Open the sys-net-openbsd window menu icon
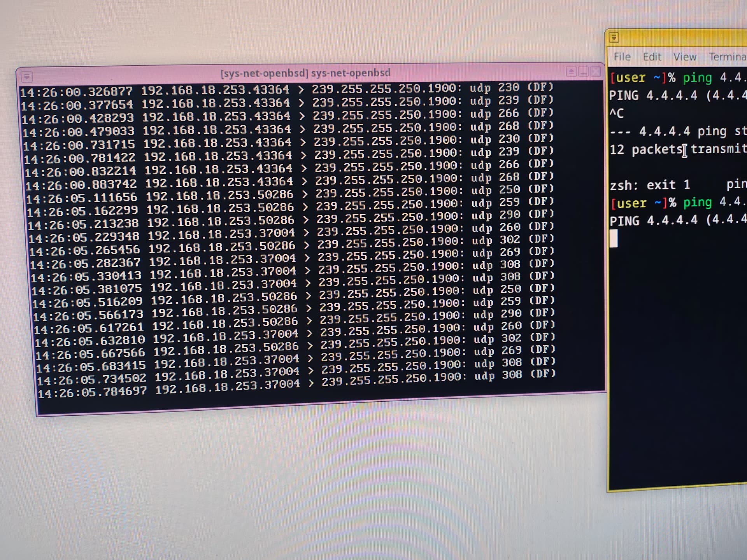The width and height of the screenshot is (747, 560). [x=27, y=76]
